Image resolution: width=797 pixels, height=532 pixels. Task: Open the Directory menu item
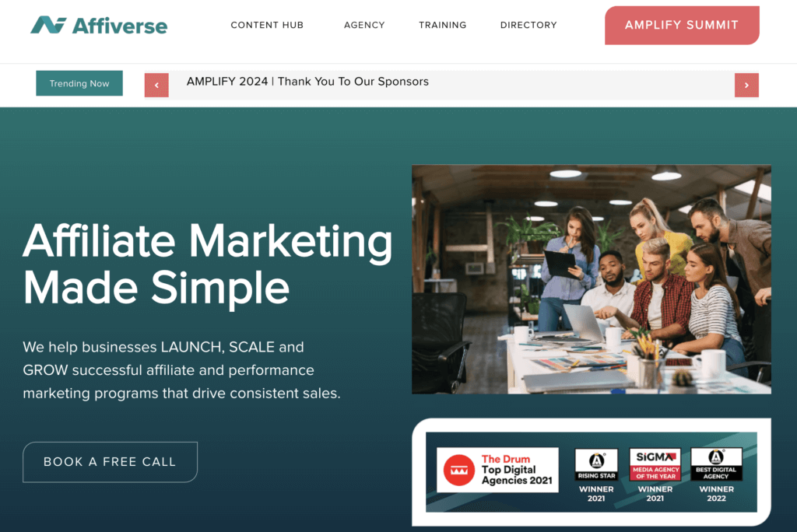528,25
